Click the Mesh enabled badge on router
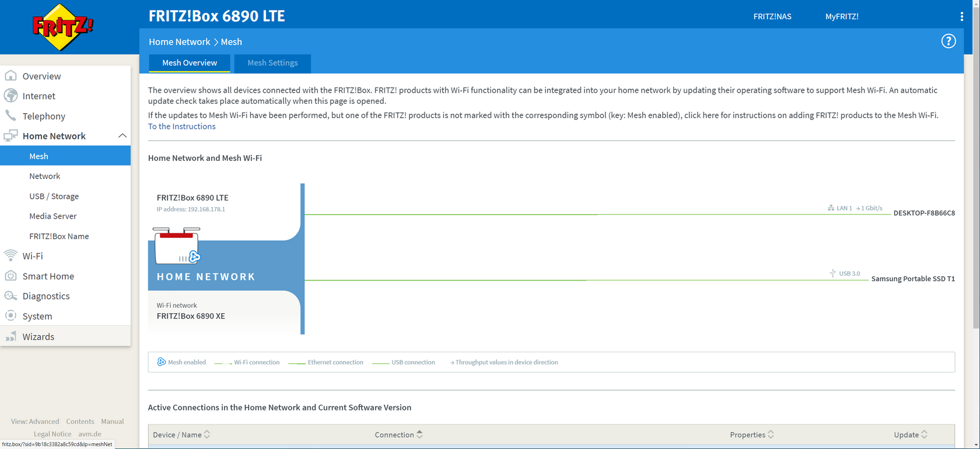 point(195,257)
